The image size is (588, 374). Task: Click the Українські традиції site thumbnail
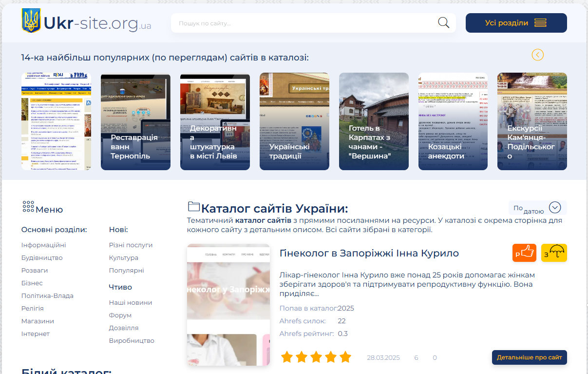tap(294, 121)
